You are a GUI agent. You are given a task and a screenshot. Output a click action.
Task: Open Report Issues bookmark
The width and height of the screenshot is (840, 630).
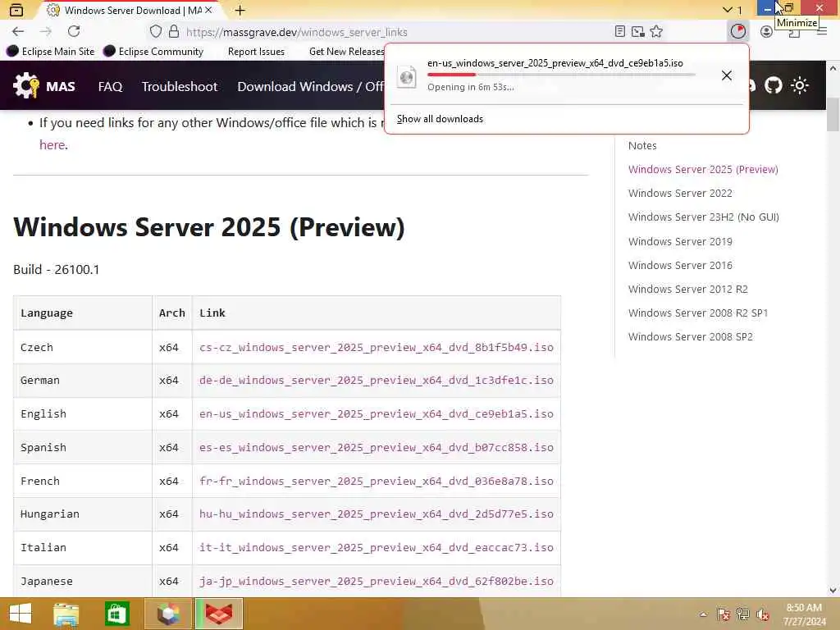click(256, 52)
